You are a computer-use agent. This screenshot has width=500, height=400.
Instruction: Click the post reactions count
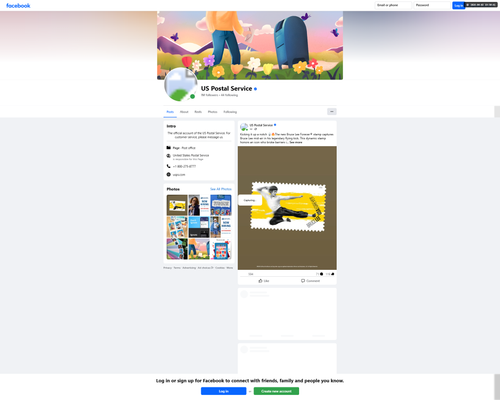(251, 274)
